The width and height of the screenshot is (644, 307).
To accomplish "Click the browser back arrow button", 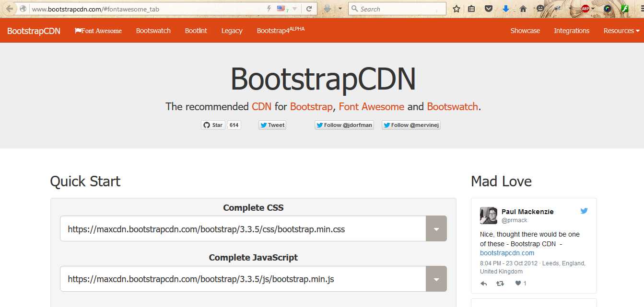I will point(10,9).
